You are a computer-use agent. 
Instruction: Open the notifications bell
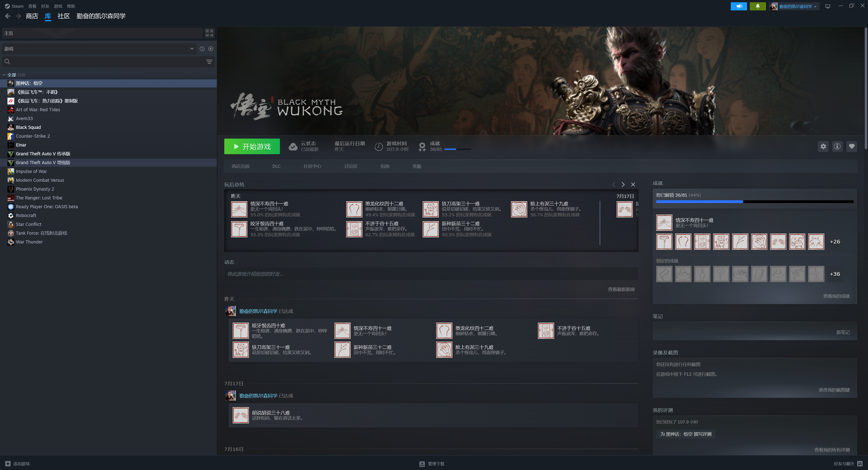coord(757,6)
